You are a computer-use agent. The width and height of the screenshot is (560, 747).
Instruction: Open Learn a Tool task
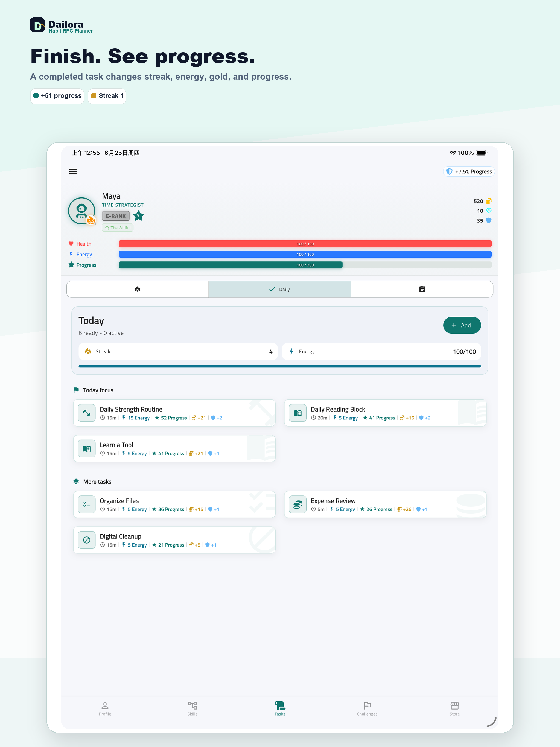tap(174, 448)
